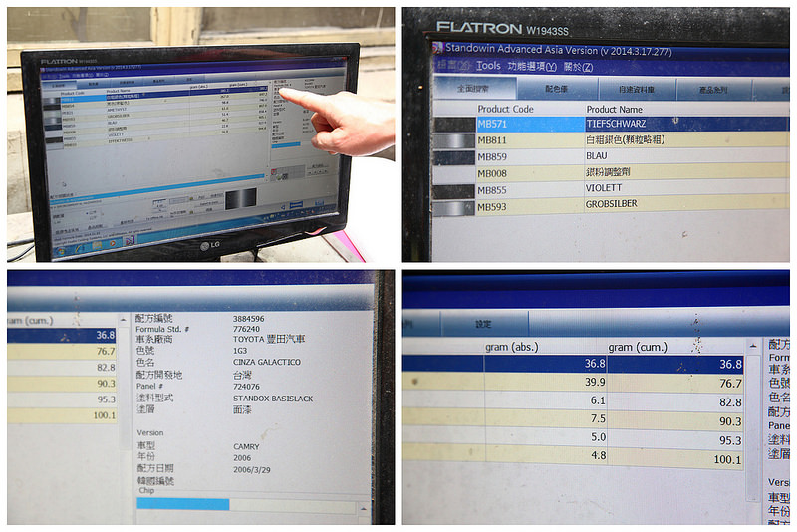Click the manufacturer value TOYOTA 豐田汽車
Screen dimensions: 797x532
(x=269, y=339)
